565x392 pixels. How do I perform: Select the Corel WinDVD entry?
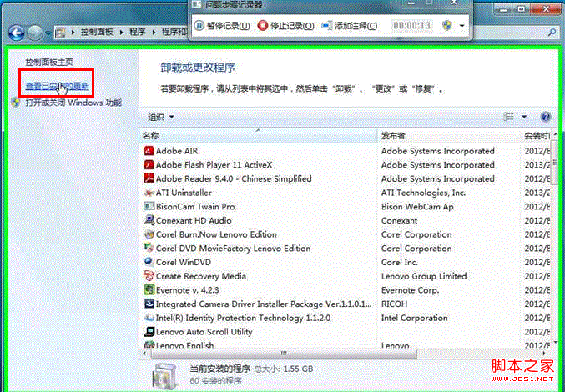184,263
